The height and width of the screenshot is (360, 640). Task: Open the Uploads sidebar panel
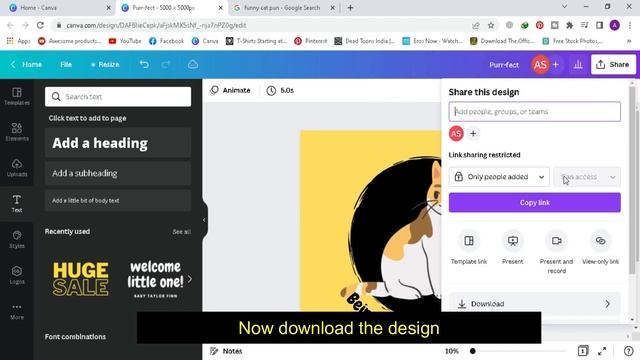[17, 167]
